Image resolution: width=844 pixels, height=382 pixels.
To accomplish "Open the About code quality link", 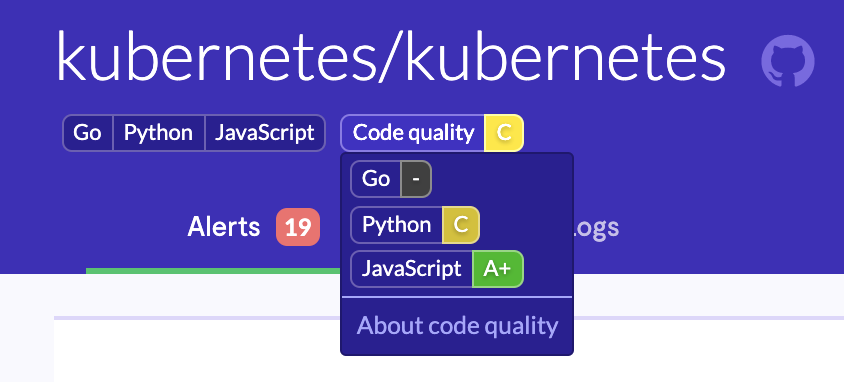I will coord(457,326).
